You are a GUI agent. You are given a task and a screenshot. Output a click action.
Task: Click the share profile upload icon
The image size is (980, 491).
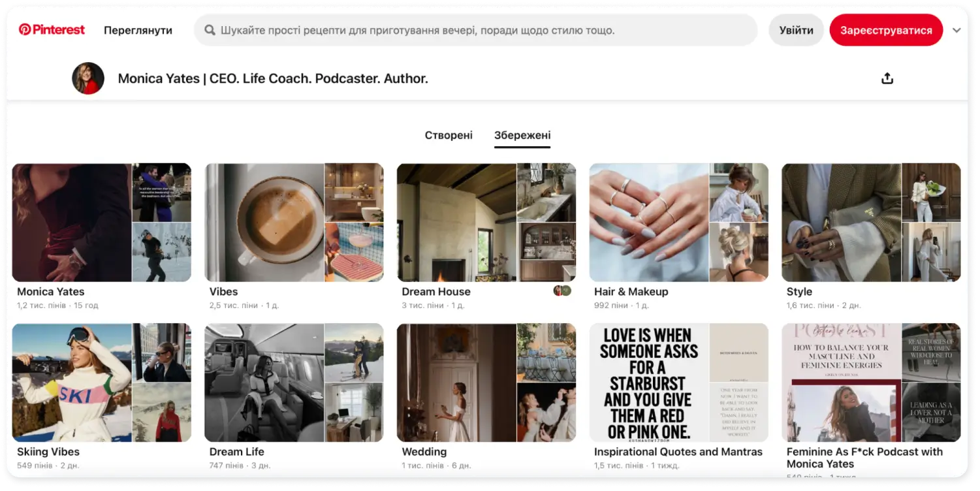click(887, 78)
